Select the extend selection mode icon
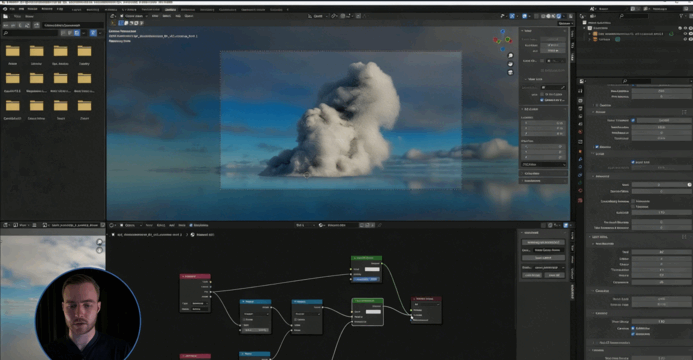Viewport: 693px width, 360px height. [x=126, y=23]
